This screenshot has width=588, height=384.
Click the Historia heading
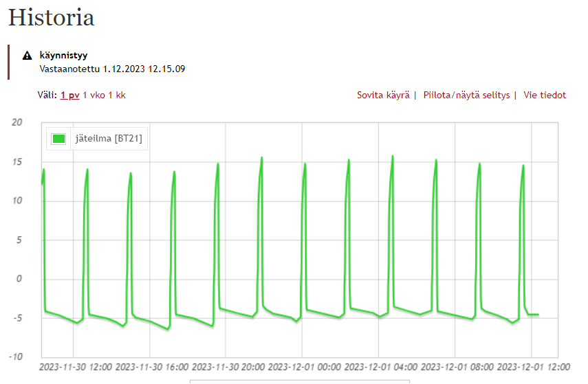click(x=52, y=18)
